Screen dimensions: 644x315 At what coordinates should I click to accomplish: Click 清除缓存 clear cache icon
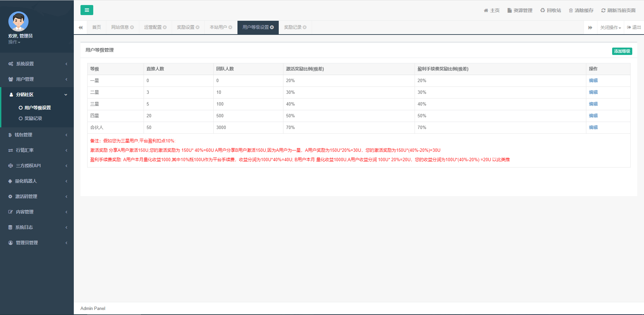coord(581,10)
